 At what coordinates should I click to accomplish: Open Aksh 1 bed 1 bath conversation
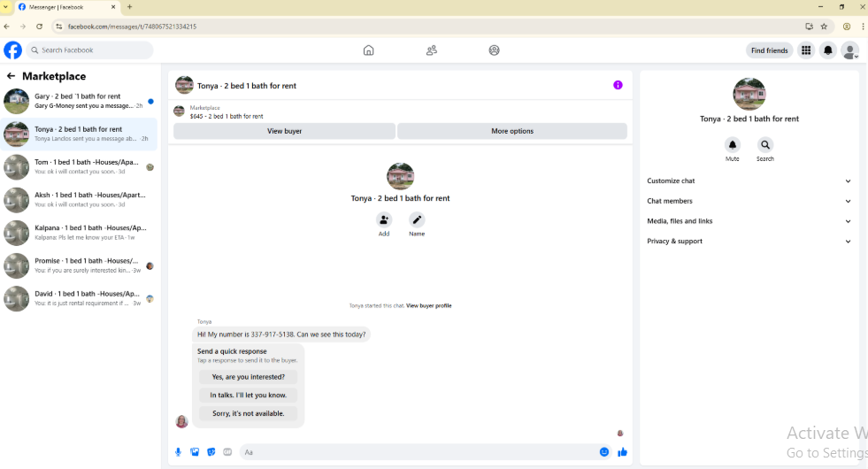[80, 200]
